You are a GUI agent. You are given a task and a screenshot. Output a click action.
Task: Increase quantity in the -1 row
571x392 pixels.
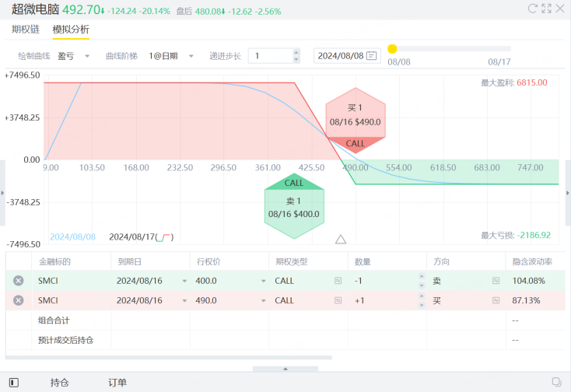(x=422, y=276)
